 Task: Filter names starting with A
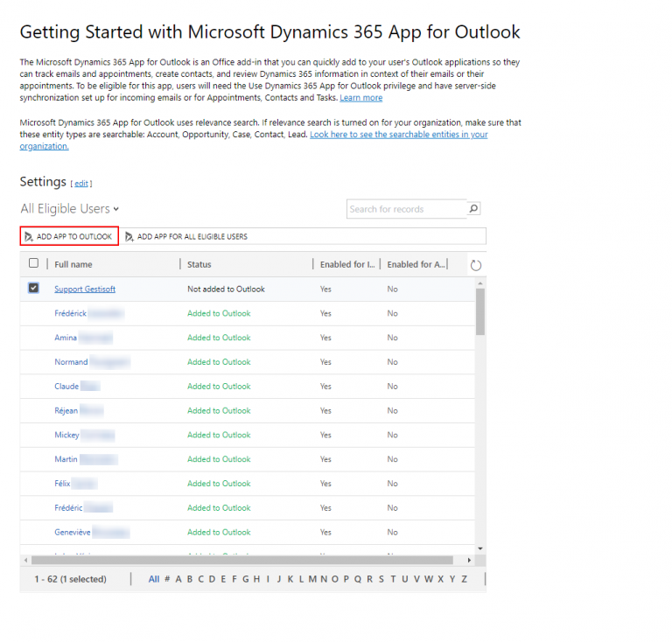(x=178, y=579)
